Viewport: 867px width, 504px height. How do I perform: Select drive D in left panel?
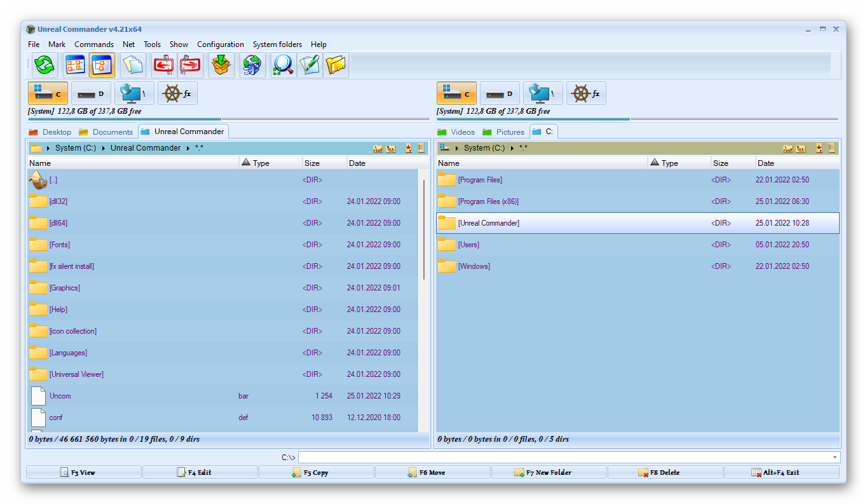(x=91, y=93)
